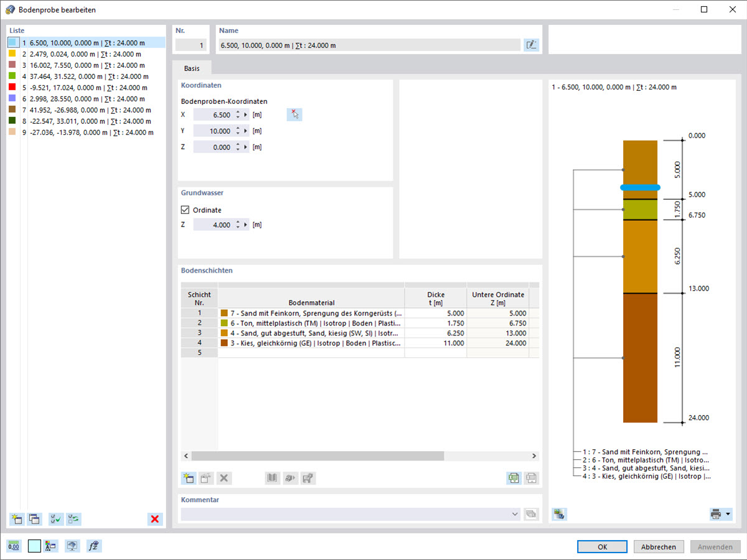
Task: Click layer 1 material Sand mit Feinkorn cell
Action: click(311, 313)
